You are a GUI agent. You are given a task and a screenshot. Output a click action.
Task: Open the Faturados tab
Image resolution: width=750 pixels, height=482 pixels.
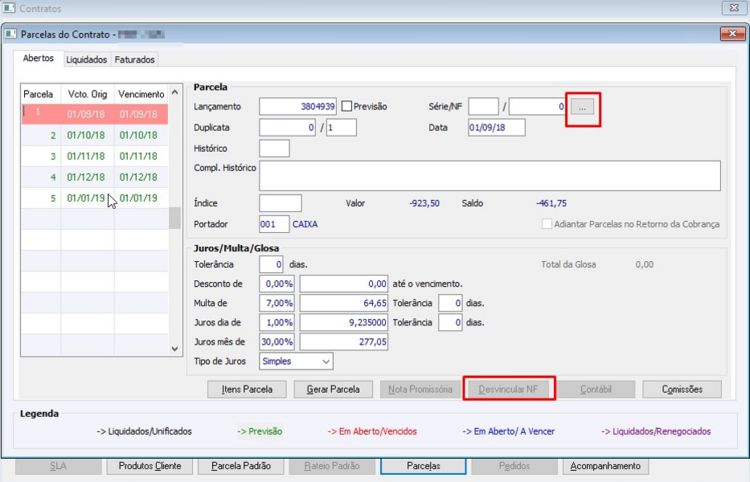[134, 60]
